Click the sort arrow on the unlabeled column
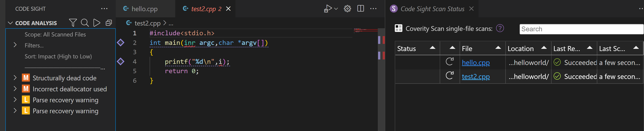Image resolution: width=644 pixels, height=131 pixels. (452, 48)
